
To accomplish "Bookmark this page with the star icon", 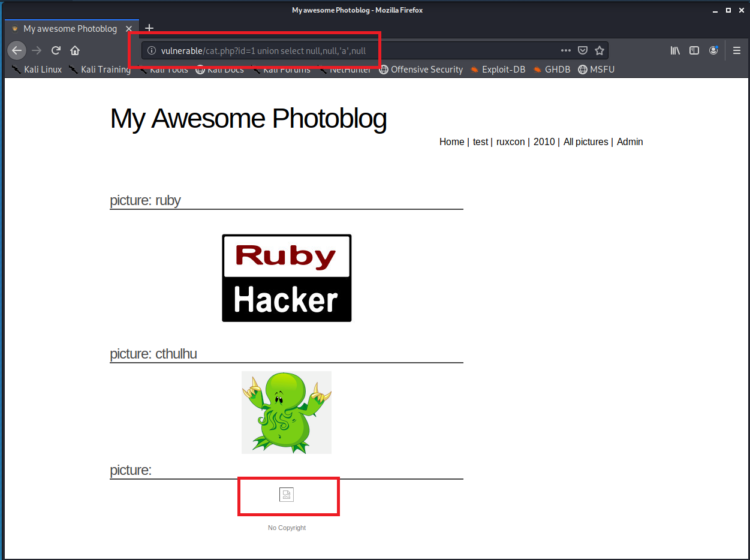I will (599, 50).
